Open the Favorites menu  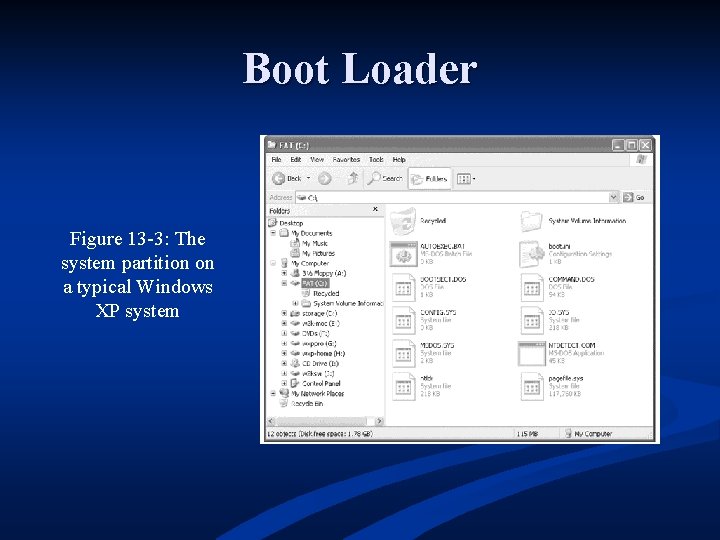point(346,160)
